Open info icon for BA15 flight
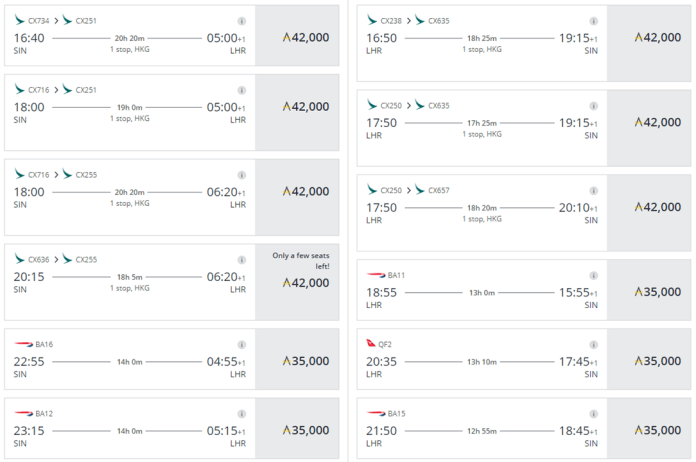The width and height of the screenshot is (696, 462). click(x=593, y=414)
